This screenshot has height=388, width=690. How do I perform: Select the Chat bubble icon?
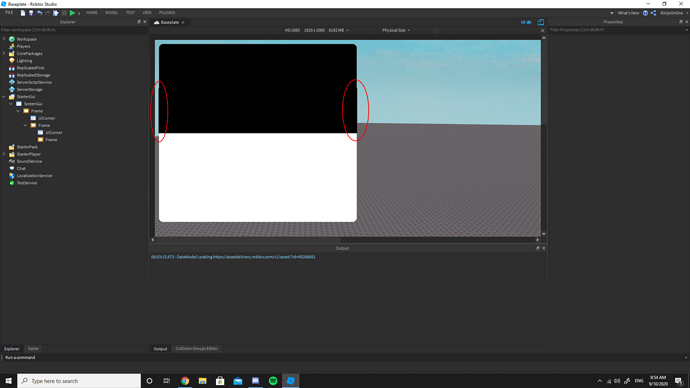pos(12,168)
